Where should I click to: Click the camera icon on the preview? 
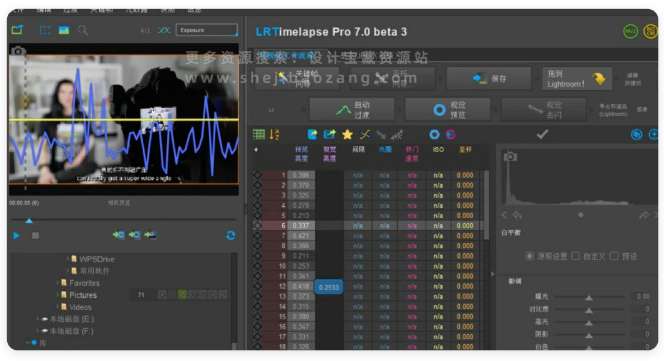point(18,51)
